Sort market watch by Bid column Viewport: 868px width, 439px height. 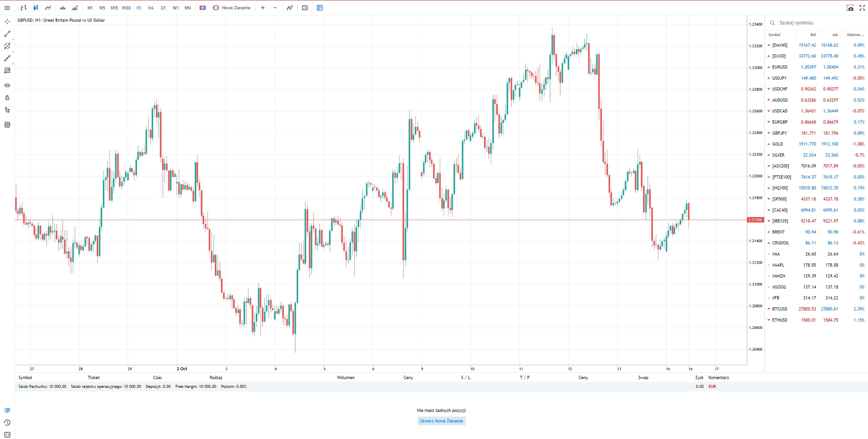pos(813,35)
